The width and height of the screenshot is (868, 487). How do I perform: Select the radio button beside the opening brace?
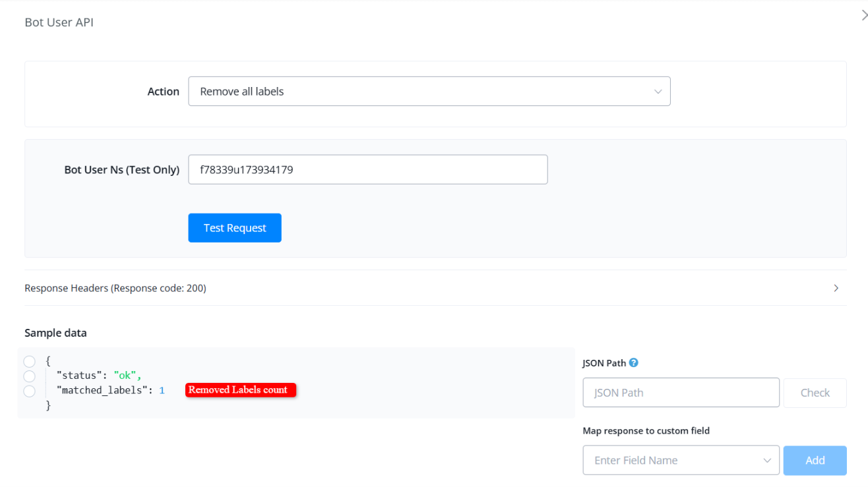click(29, 361)
